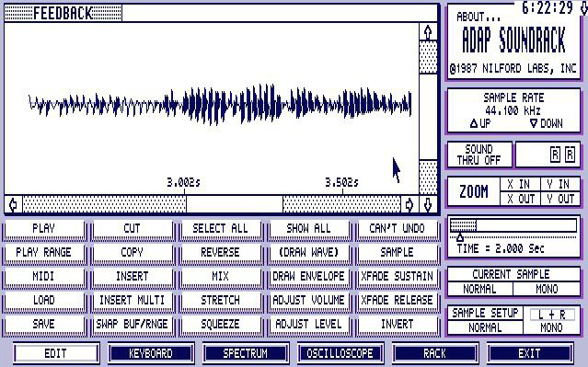Switch to the SPECTRUM tab
This screenshot has width=588, height=367.
tap(246, 353)
